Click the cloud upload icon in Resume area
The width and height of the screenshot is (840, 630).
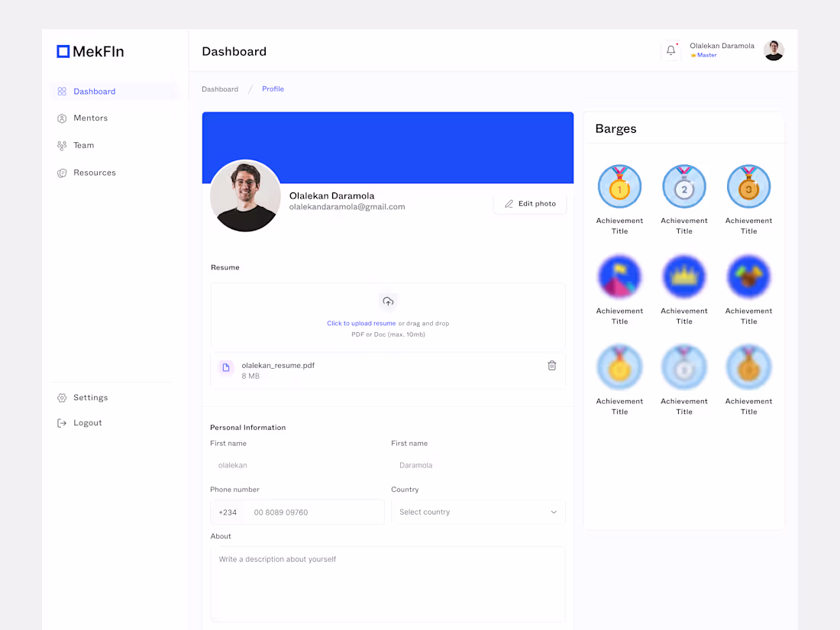click(x=388, y=302)
